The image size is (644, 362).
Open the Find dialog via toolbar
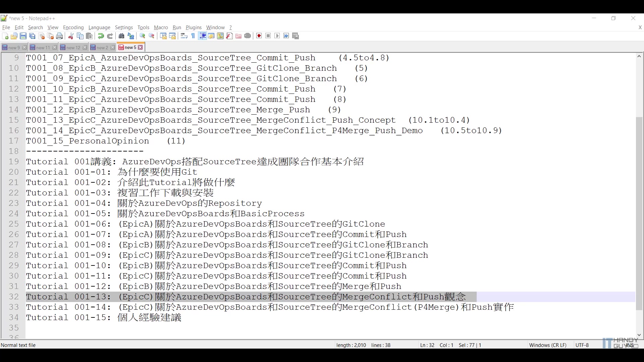click(x=121, y=36)
